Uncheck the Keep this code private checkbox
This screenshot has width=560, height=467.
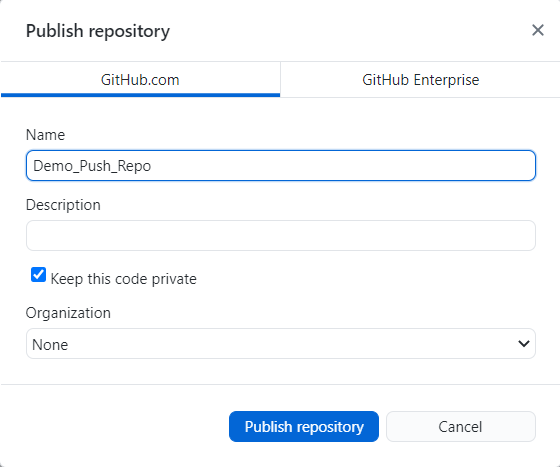pos(38,275)
